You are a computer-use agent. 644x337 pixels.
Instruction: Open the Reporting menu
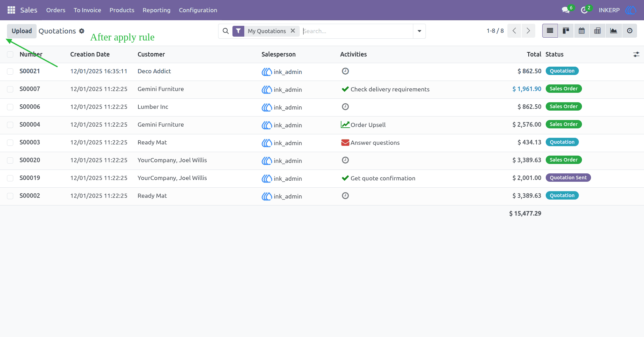tap(156, 10)
